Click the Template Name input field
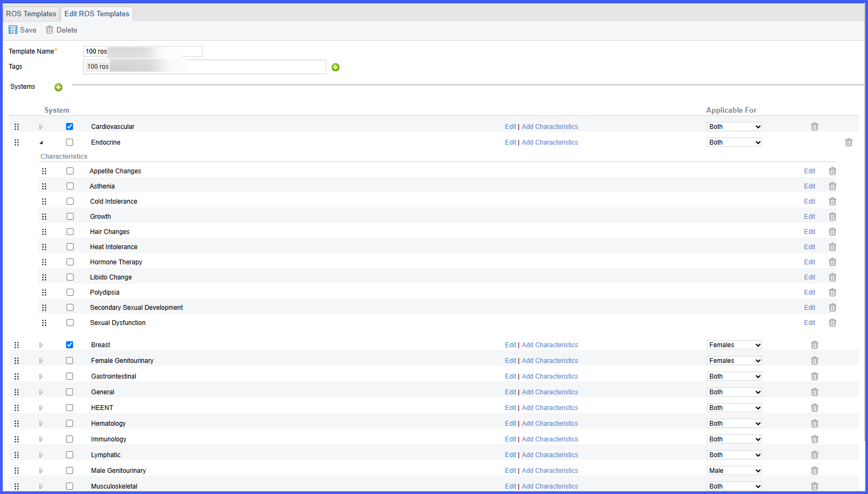 [x=143, y=51]
